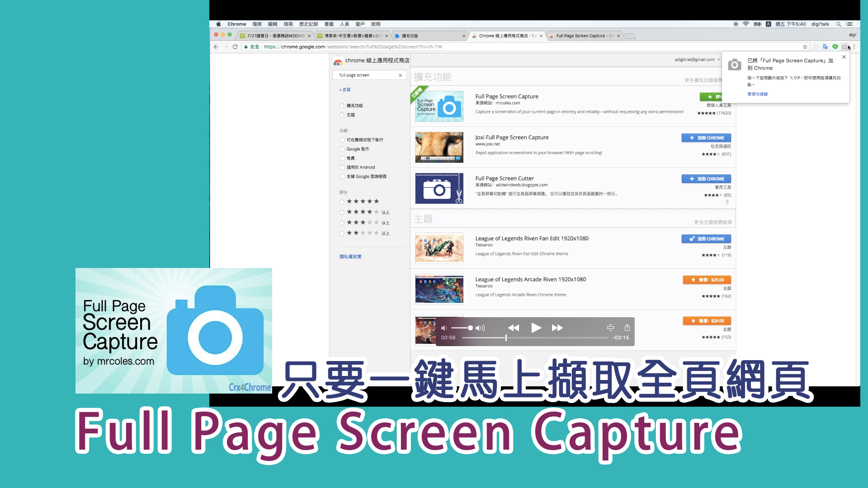The width and height of the screenshot is (868, 488).
Task: Add Joxi Full Page Screen Capture to Chrome
Action: pyautogui.click(x=706, y=138)
